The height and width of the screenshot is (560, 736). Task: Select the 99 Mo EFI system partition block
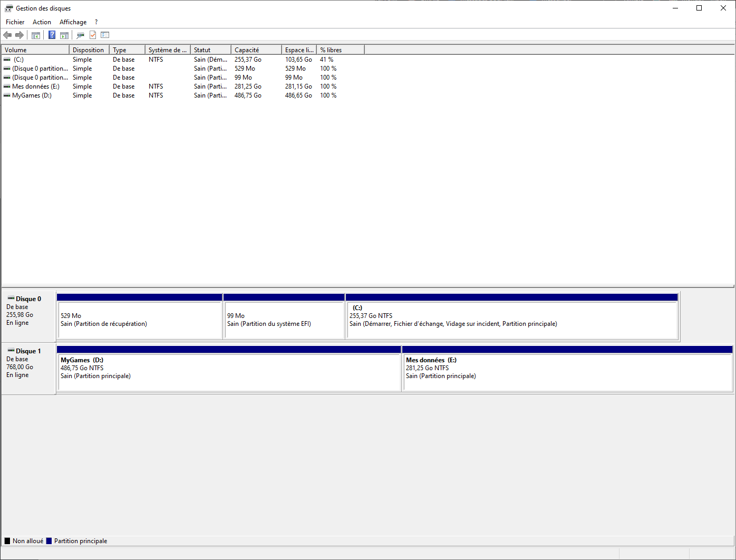click(x=284, y=316)
